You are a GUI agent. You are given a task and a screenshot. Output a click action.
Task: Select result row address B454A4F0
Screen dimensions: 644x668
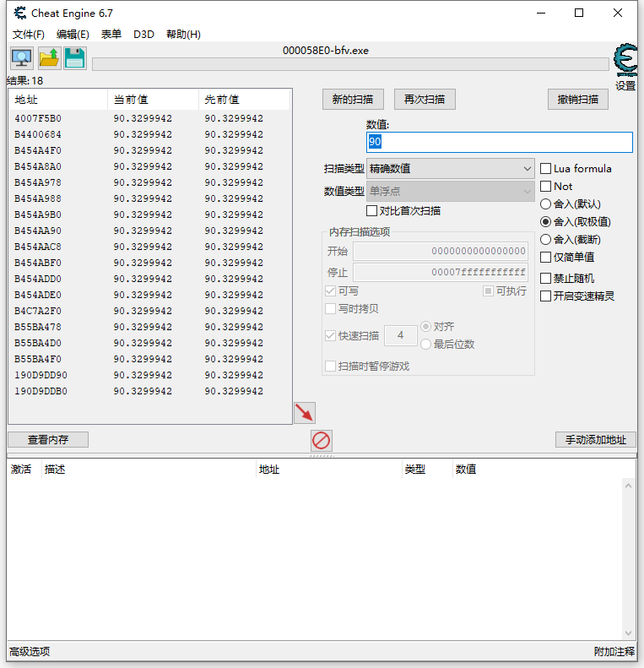[150, 151]
